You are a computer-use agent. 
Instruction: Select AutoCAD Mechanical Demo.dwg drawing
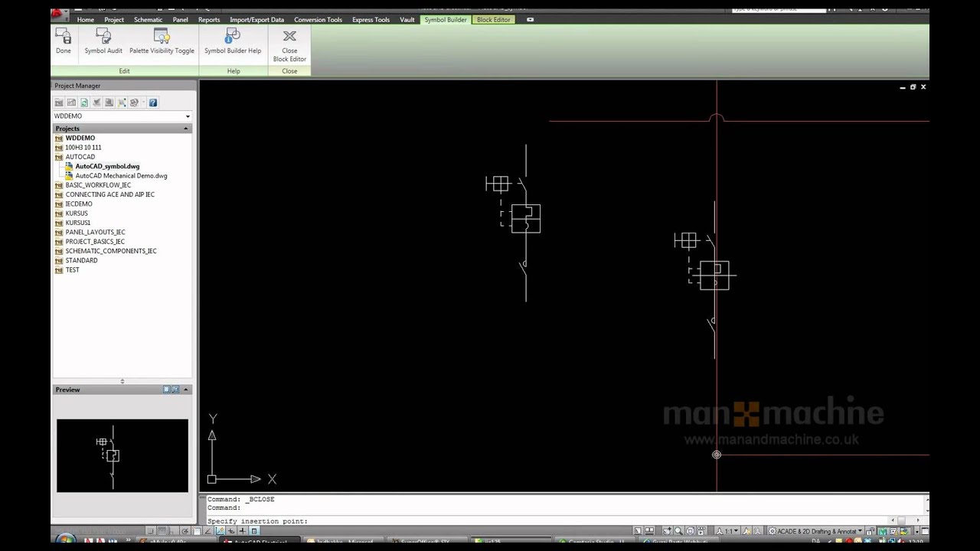tap(121, 176)
